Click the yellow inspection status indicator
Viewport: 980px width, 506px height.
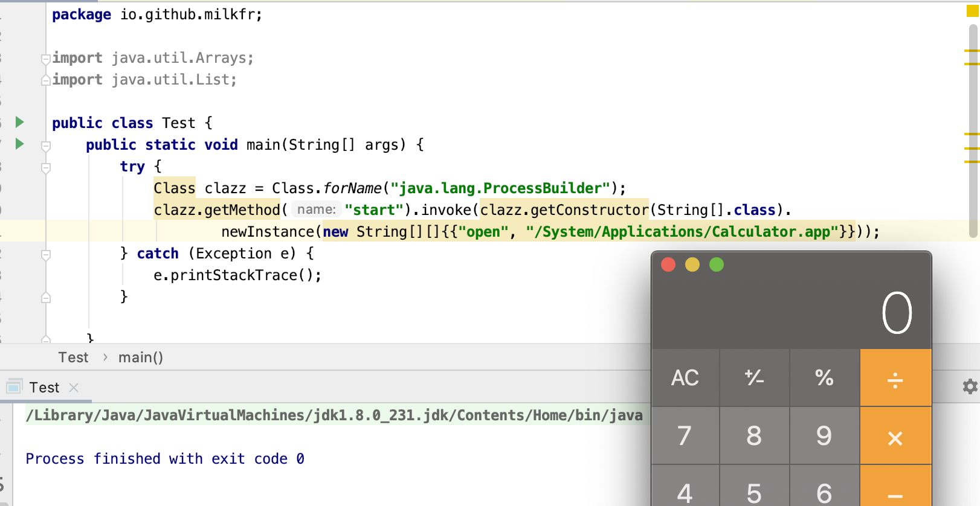972,11
